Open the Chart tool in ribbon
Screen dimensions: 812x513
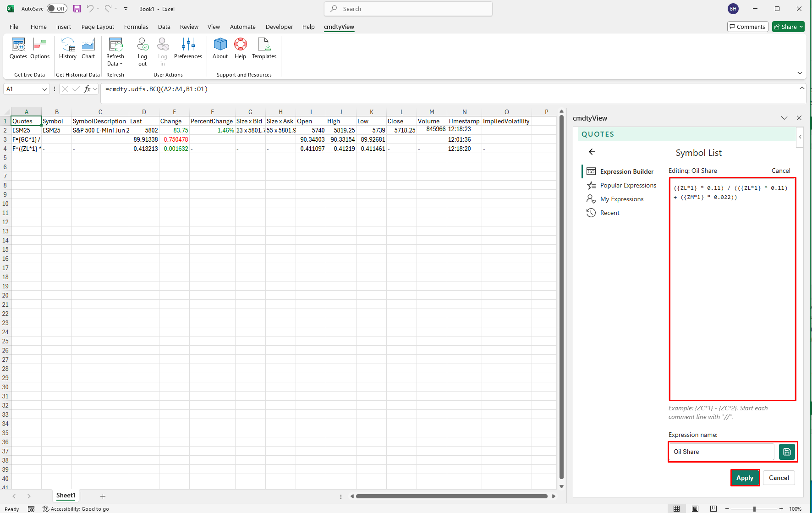(x=88, y=49)
